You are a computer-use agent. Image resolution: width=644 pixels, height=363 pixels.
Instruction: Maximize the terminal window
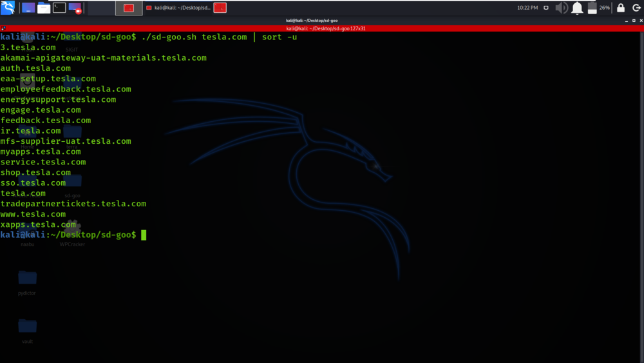point(634,21)
